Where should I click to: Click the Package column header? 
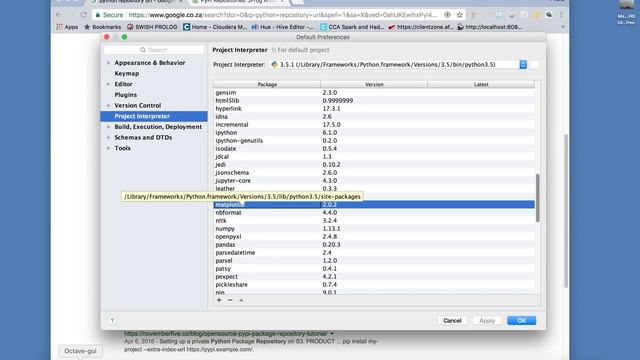[x=267, y=84]
